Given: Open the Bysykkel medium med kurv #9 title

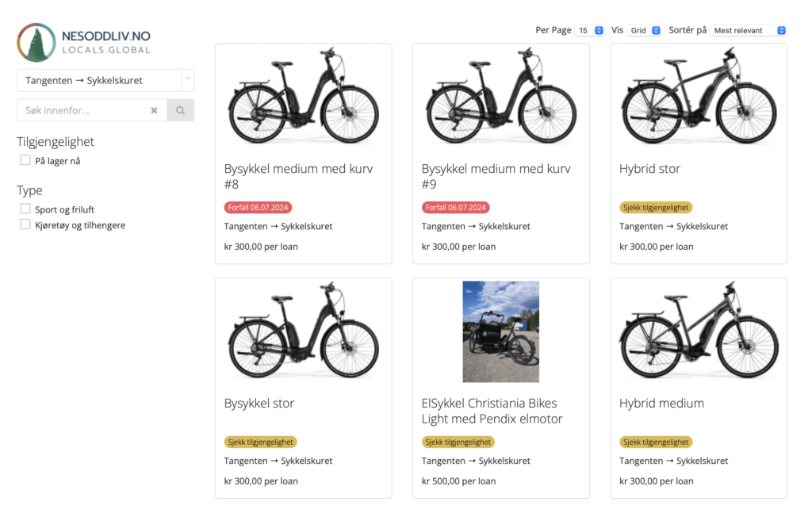Looking at the screenshot, I should (496, 176).
